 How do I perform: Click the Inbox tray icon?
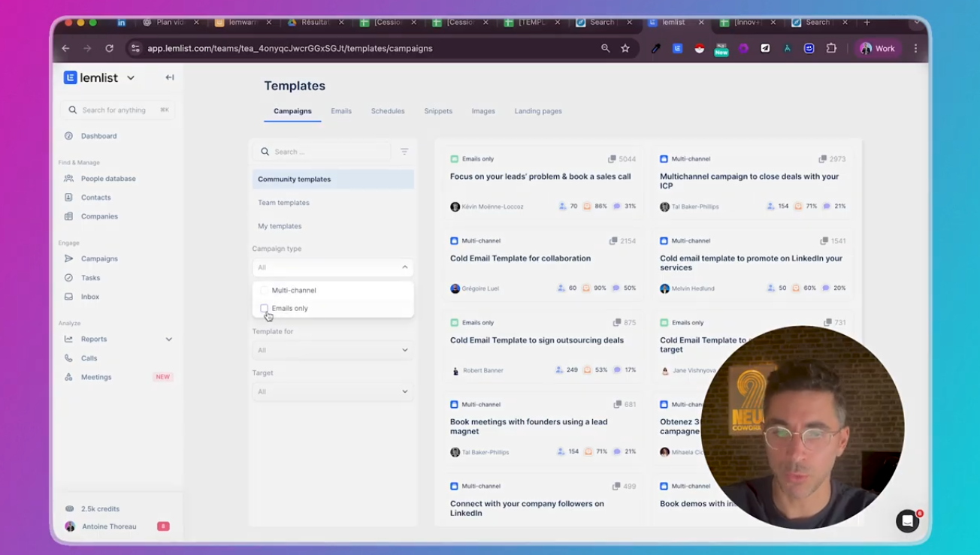(x=69, y=297)
